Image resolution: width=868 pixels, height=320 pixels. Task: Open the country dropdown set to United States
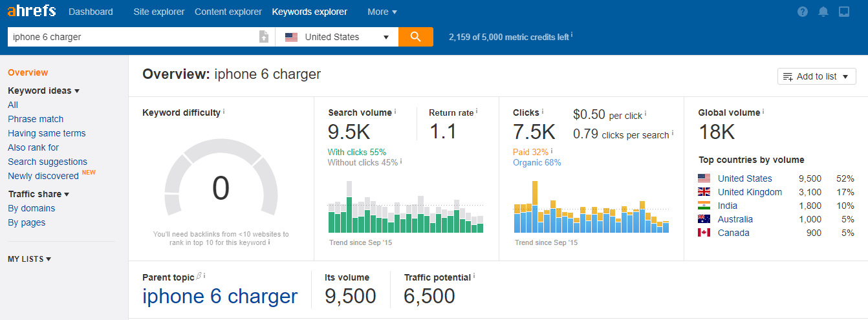(336, 37)
